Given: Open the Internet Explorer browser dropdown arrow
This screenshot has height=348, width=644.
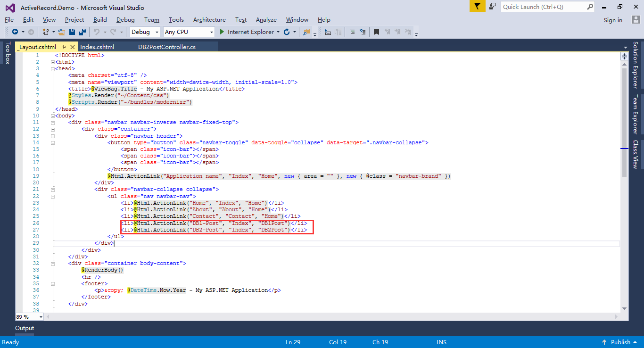Looking at the screenshot, I should point(278,32).
